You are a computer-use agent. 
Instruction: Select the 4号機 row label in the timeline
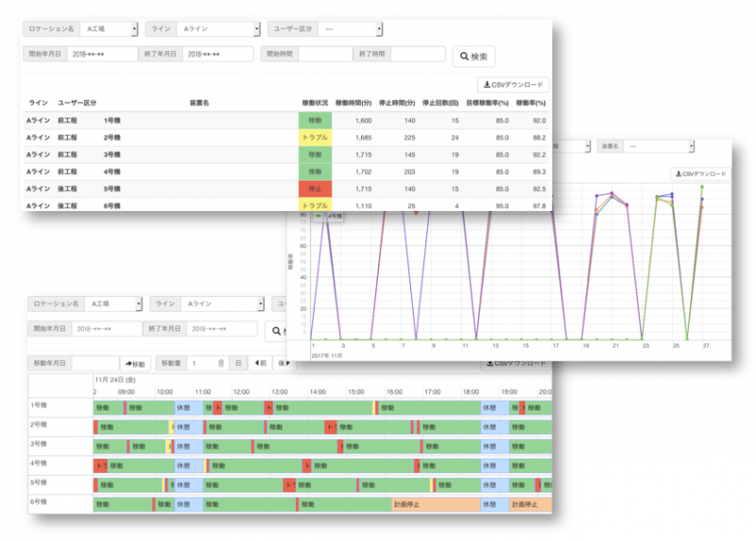39,462
